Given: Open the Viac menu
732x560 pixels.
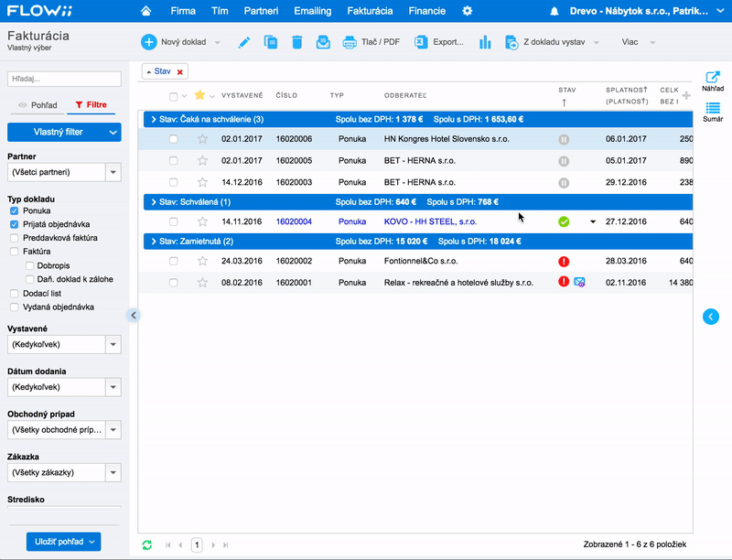Looking at the screenshot, I should pos(638,42).
